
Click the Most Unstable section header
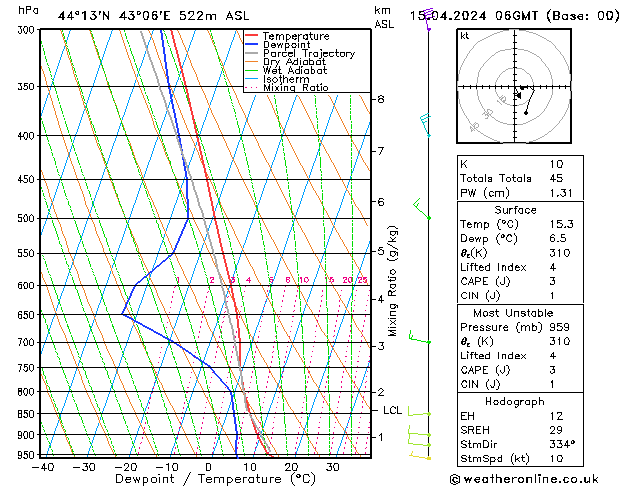click(x=513, y=313)
